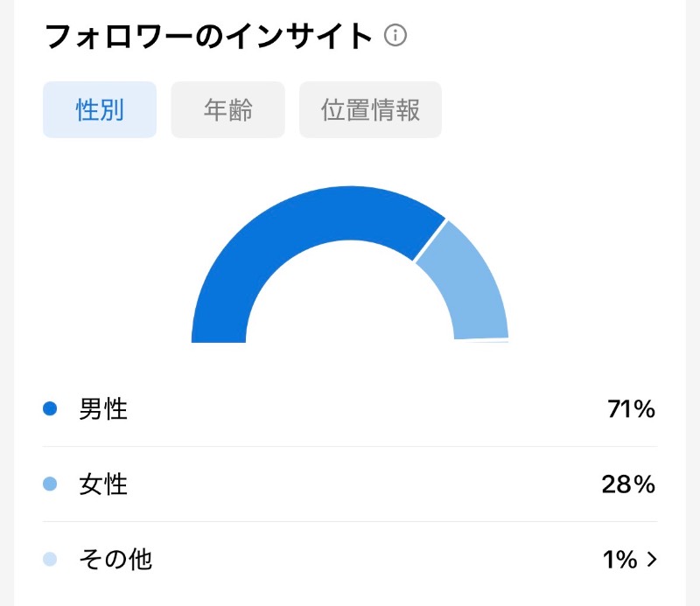
Task: Click the その他 pale blue legend dot
Action: (x=50, y=559)
